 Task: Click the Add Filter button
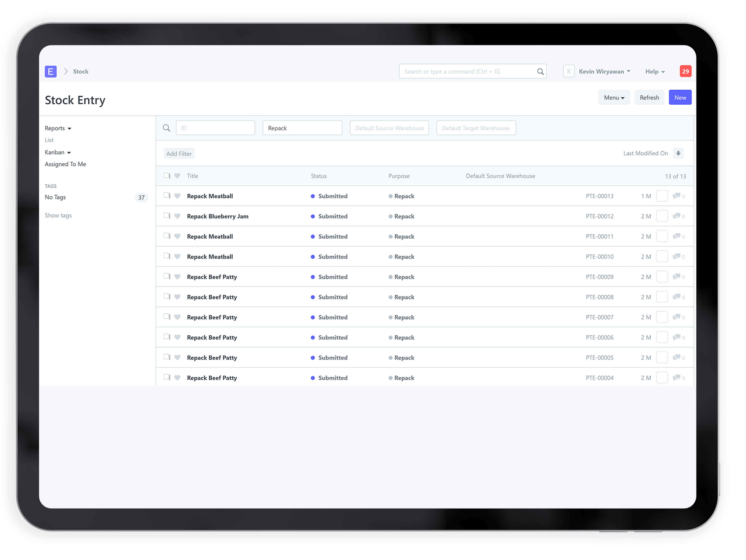pyautogui.click(x=179, y=154)
